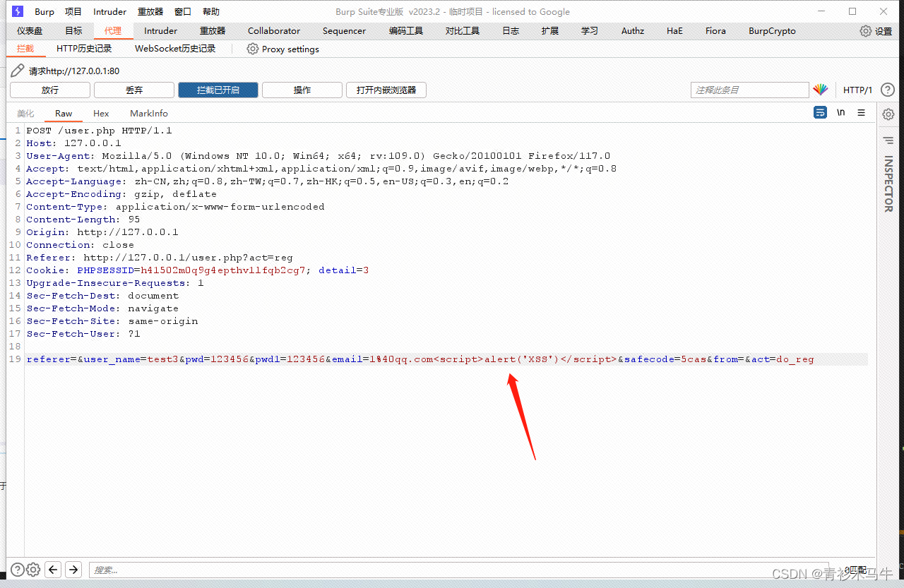Screen dimensions: 904x588
Task: Open Proxy settings
Action: (282, 49)
